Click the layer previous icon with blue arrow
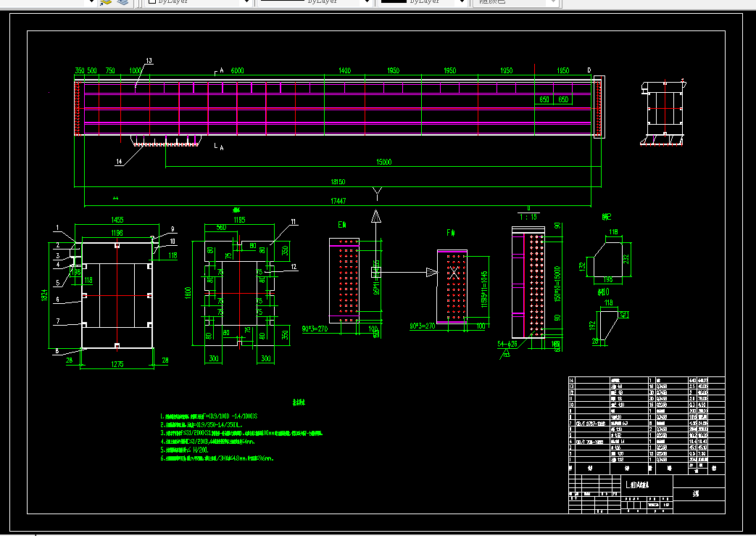 coord(105,2)
